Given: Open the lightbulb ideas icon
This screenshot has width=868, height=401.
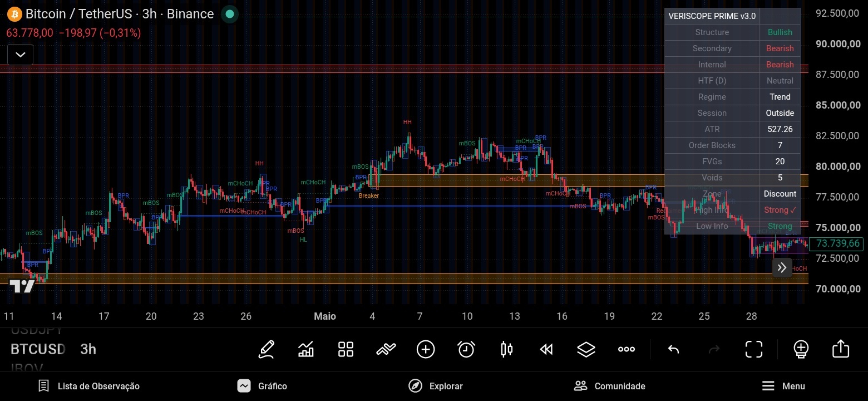Looking at the screenshot, I should [x=801, y=349].
